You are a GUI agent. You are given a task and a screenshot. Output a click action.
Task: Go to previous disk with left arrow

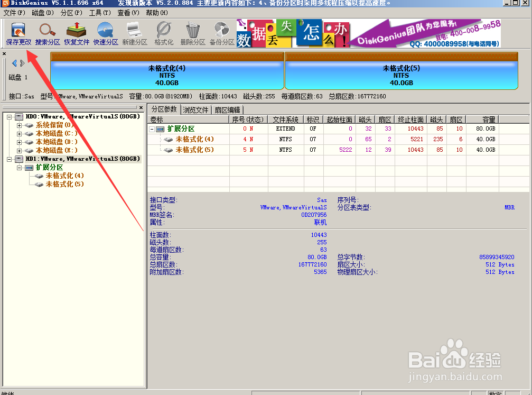(14, 63)
